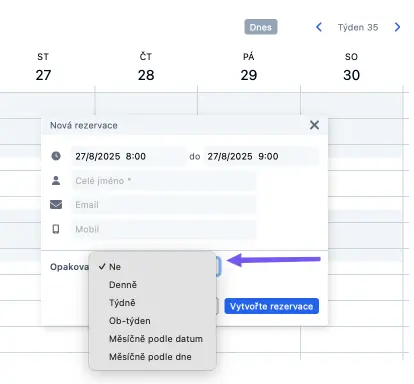The image size is (414, 384).
Task: Go to the previous week with left chevron
Action: point(319,27)
